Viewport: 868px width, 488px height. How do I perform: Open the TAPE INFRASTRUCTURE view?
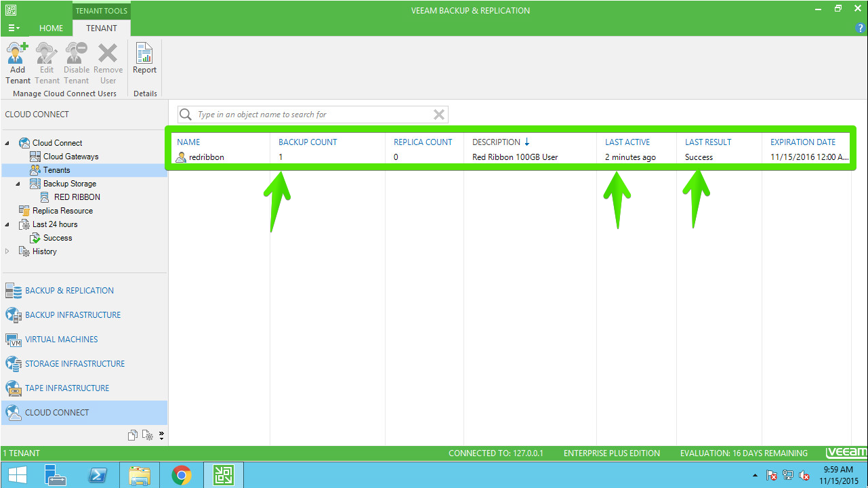pyautogui.click(x=84, y=388)
